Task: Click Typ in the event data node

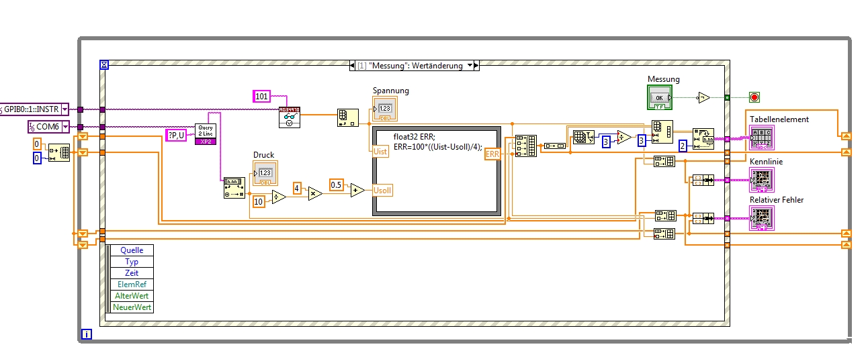Action: (132, 262)
